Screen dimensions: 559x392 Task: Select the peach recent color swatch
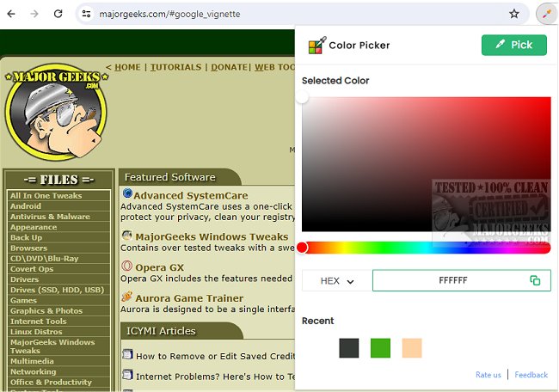click(412, 348)
